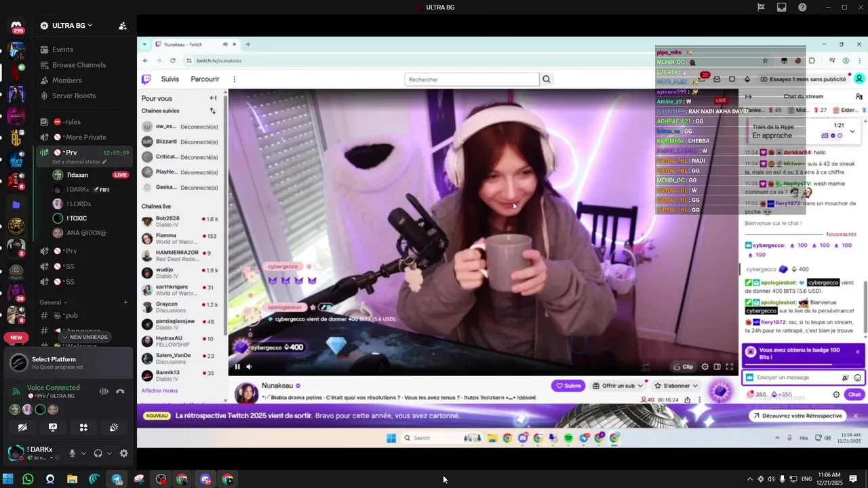
Task: Open system tray volume icon
Action: click(771, 479)
